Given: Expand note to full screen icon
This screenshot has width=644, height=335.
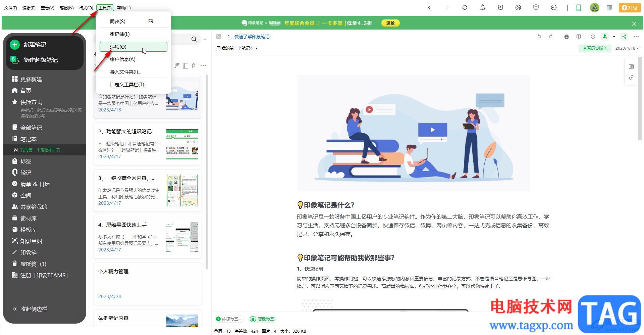Looking at the screenshot, I should click(x=219, y=37).
